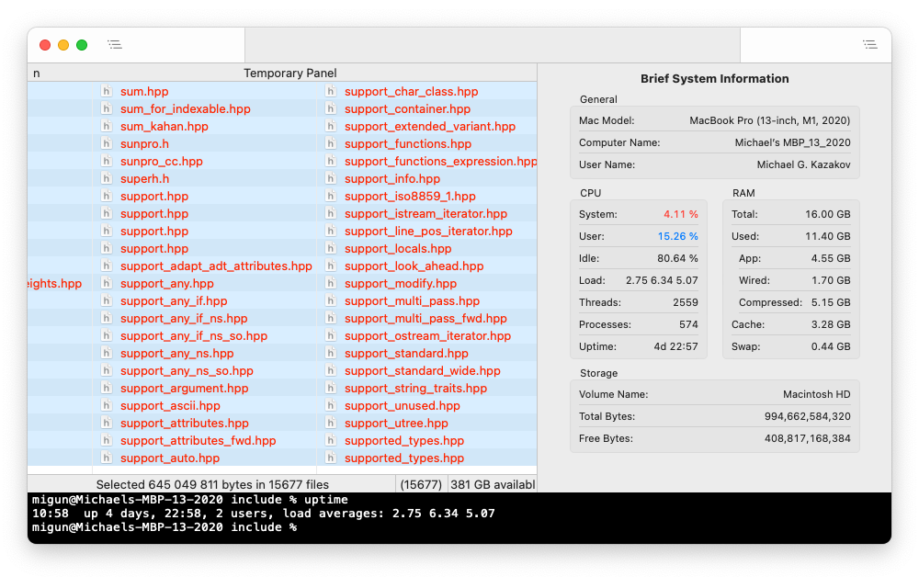Select support_container.hpp in the file list
This screenshot has width=919, height=588.
point(407,109)
